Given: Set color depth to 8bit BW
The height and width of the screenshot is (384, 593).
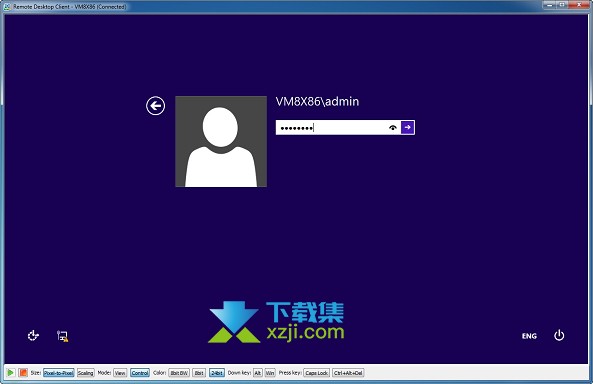Looking at the screenshot, I should [x=179, y=373].
